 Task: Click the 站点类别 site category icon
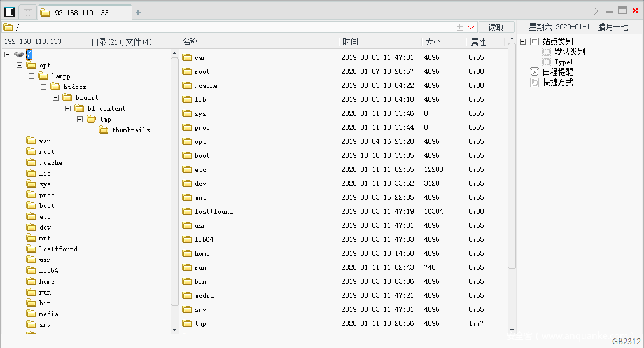click(535, 41)
